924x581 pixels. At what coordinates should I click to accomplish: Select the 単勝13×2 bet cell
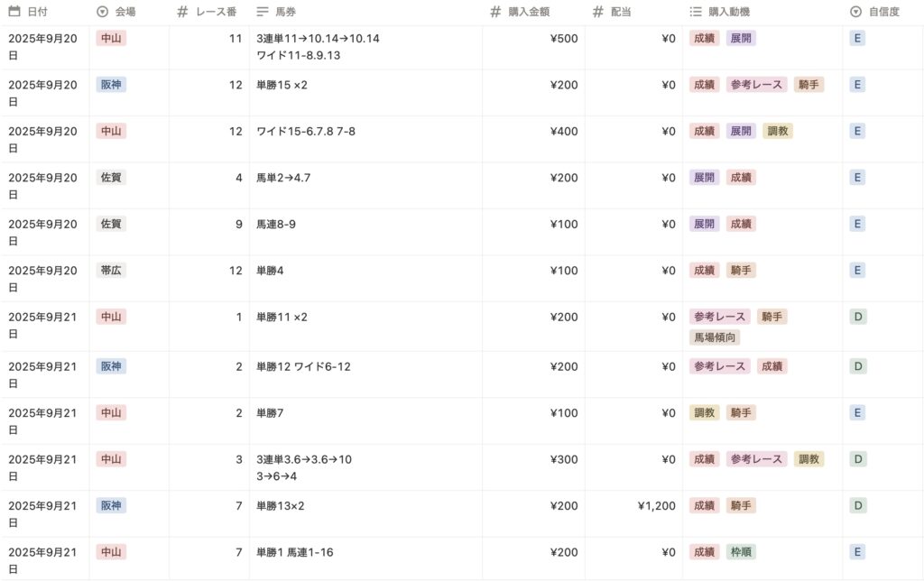click(x=281, y=506)
